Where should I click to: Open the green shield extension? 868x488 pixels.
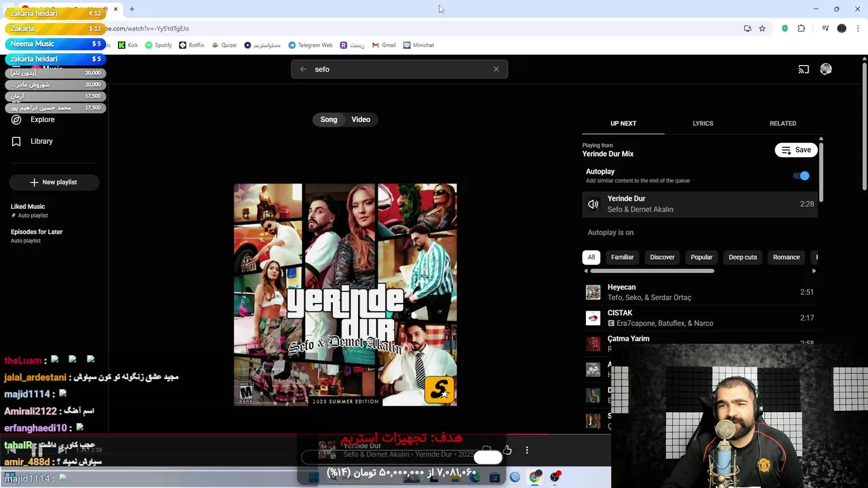pos(785,28)
